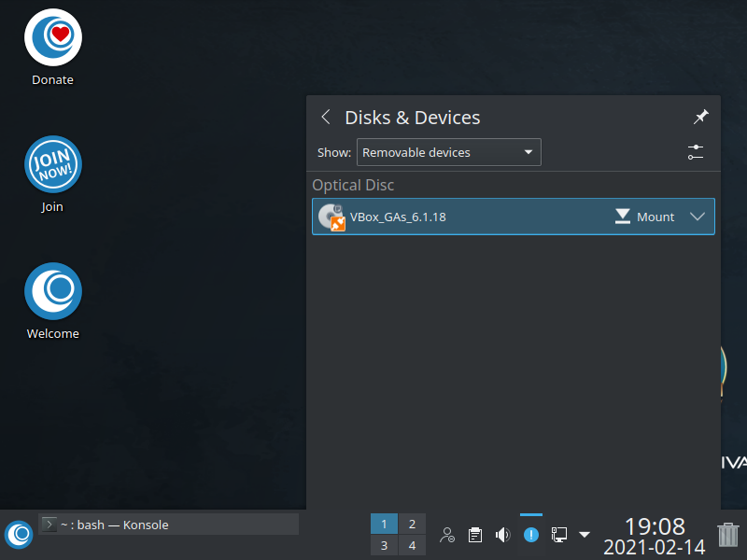Open the audio volume tray icon
The height and width of the screenshot is (560, 747).
pos(502,535)
